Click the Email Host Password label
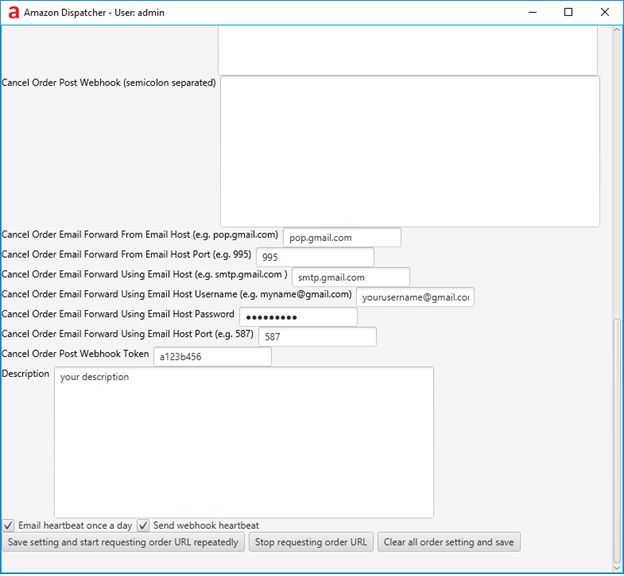 click(118, 314)
